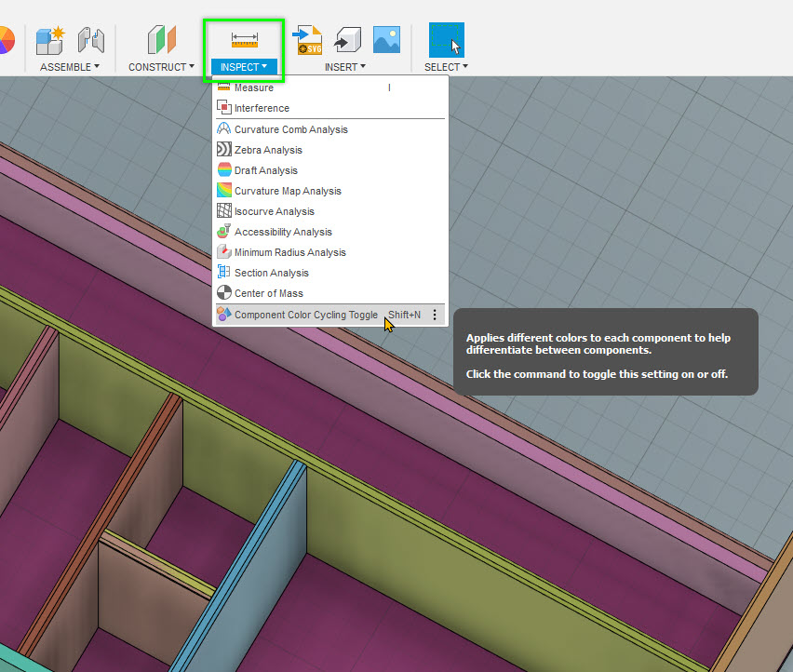793x672 pixels.
Task: Click the Curvature Comb Analysis icon
Action: point(224,128)
